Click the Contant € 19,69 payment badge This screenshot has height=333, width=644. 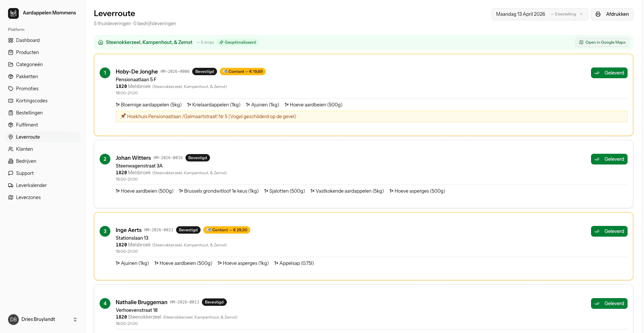(x=243, y=72)
